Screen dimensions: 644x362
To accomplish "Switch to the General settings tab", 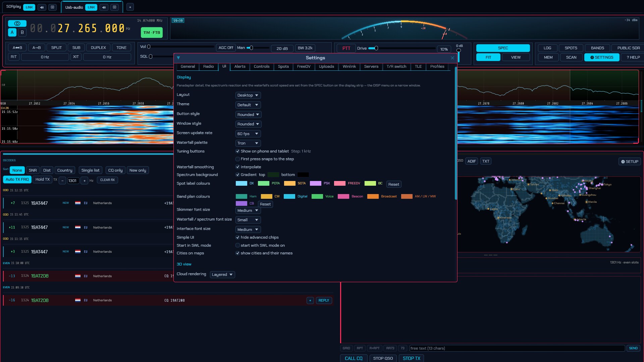I will coord(188,67).
